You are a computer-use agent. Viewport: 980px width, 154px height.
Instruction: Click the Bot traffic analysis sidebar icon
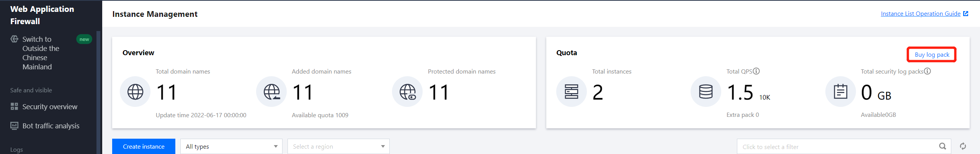(x=15, y=126)
